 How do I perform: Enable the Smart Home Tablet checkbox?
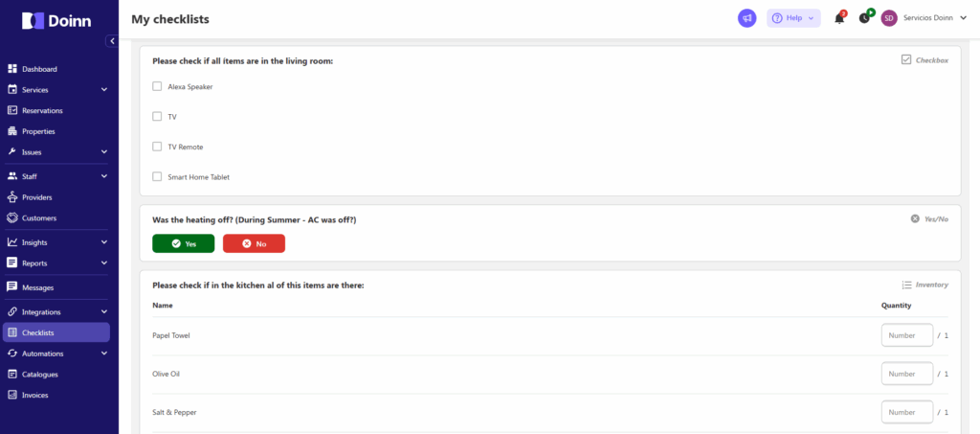click(157, 176)
